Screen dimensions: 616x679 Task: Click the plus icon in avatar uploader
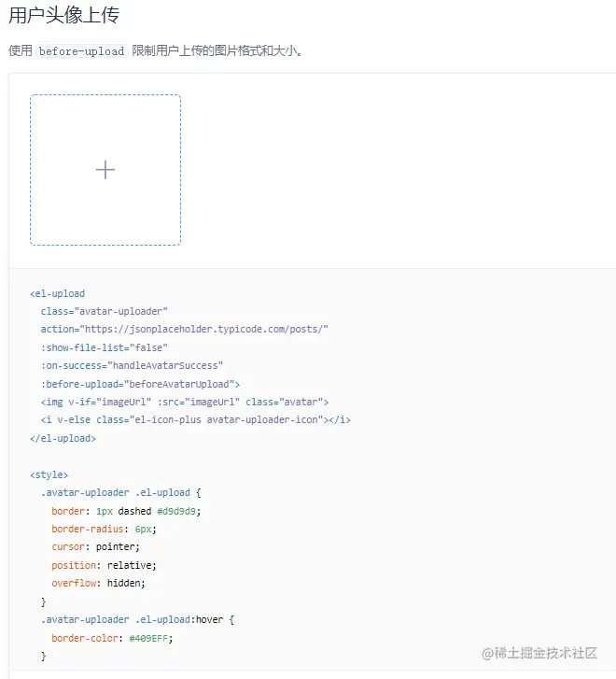tap(105, 170)
